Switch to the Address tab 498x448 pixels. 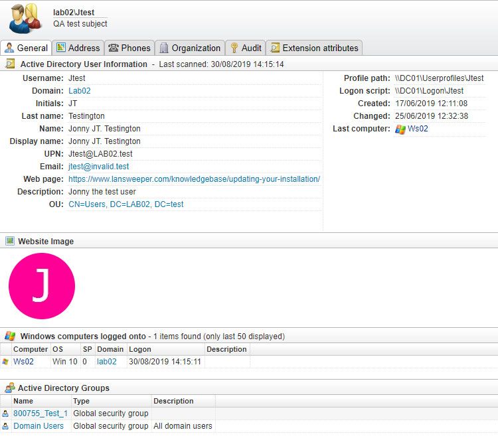click(78, 48)
